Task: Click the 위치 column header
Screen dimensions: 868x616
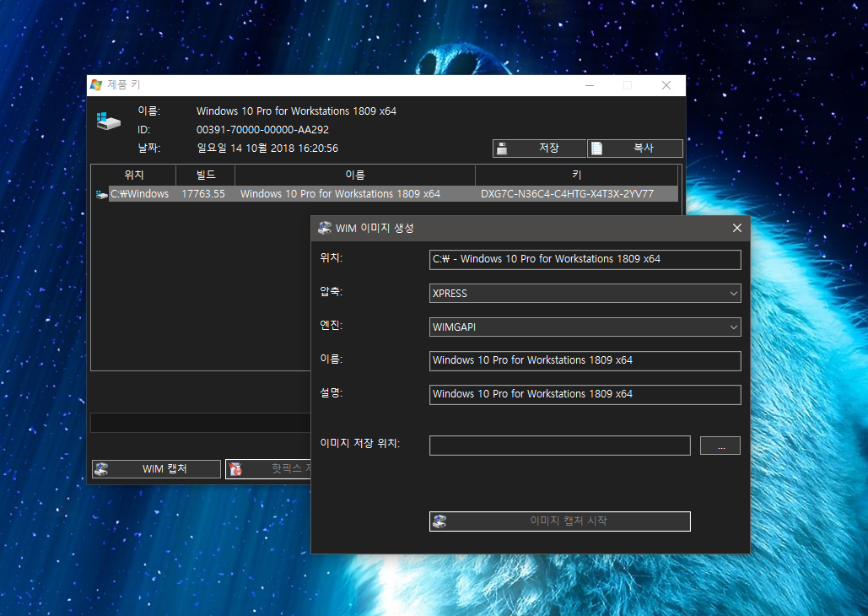Action: [133, 175]
